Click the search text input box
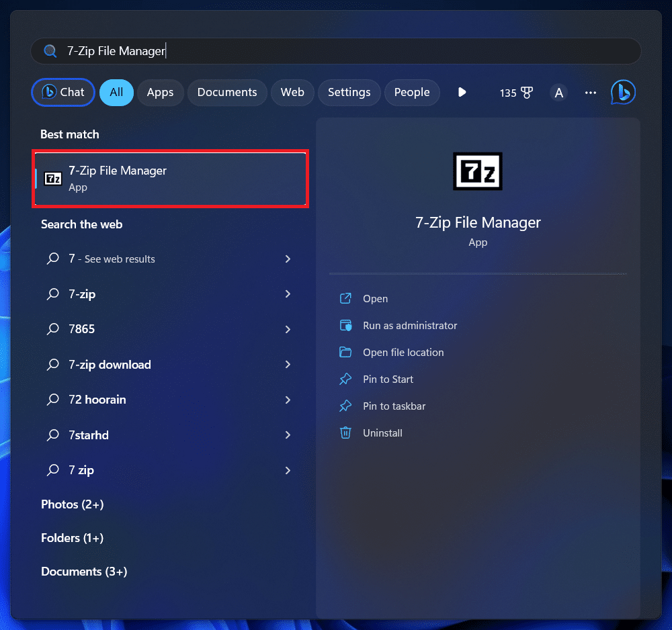The image size is (672, 630). [x=336, y=51]
